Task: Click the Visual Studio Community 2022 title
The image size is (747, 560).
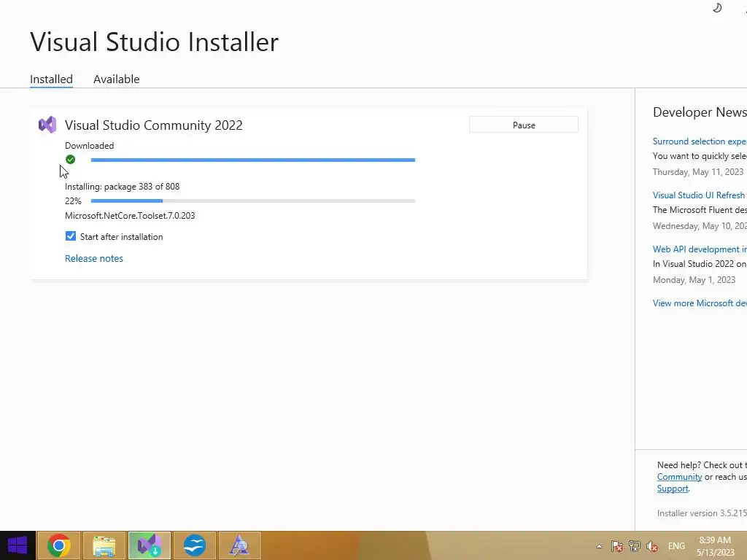Action: click(154, 125)
